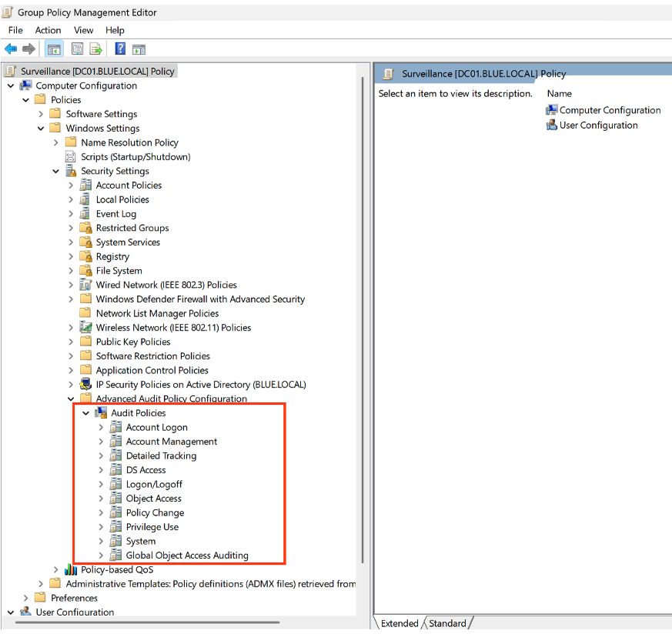Switch to the Standard tab
672x634 pixels.
tap(447, 623)
